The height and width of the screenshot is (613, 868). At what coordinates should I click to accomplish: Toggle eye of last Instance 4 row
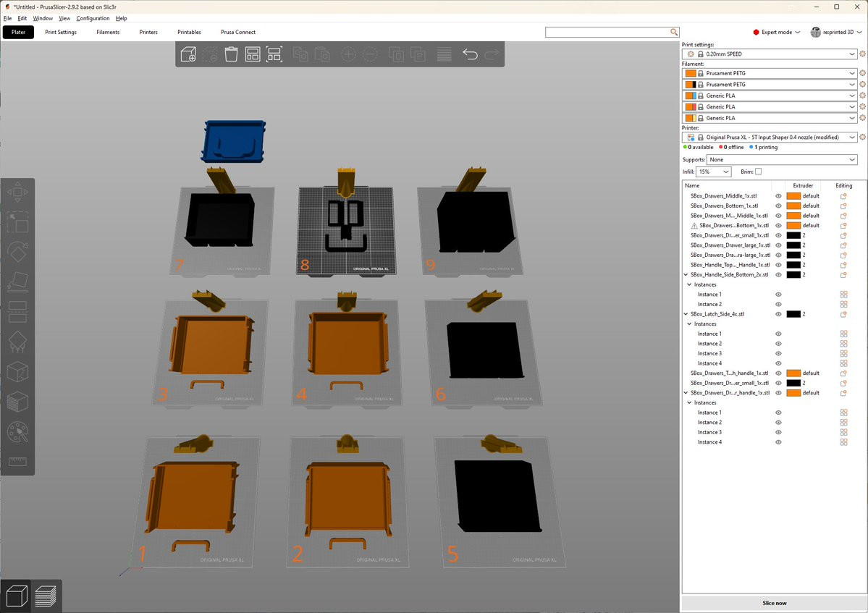(778, 442)
